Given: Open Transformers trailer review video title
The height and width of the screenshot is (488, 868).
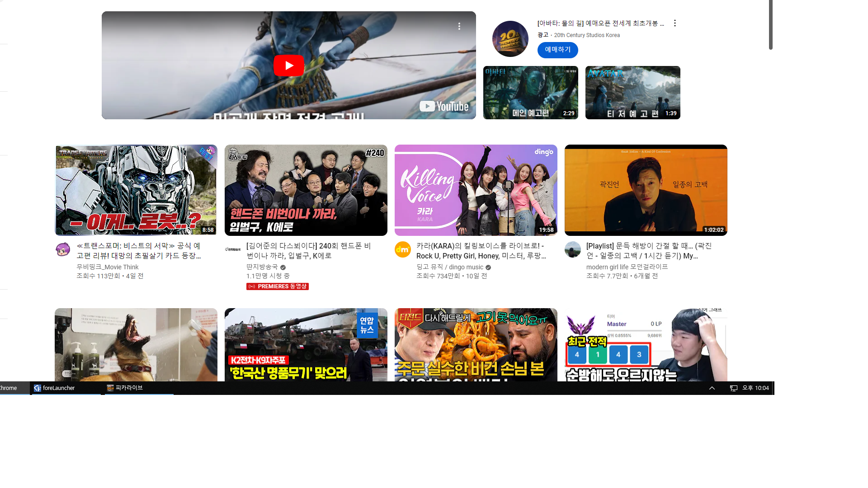Looking at the screenshot, I should pos(138,251).
